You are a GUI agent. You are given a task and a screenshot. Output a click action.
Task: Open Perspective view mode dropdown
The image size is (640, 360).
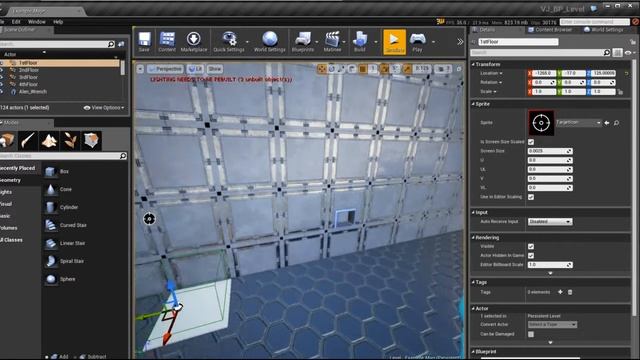tap(165, 69)
